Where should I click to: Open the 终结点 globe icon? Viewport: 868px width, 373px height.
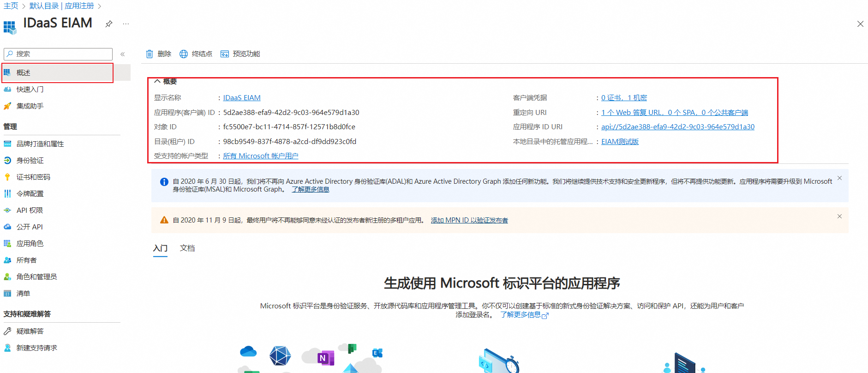[x=184, y=54]
